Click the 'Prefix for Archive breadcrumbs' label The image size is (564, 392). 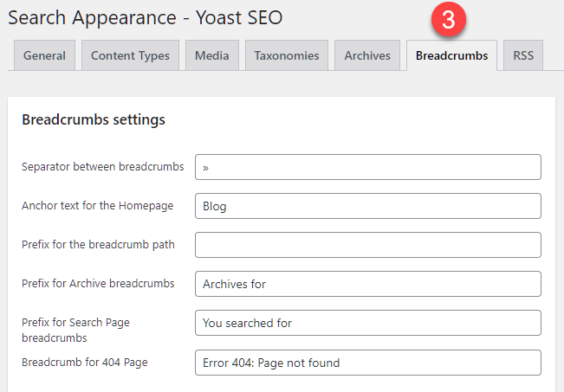[x=98, y=283]
